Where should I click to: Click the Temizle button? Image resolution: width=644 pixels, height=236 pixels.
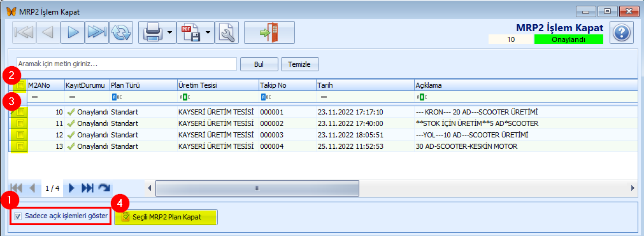pos(300,64)
